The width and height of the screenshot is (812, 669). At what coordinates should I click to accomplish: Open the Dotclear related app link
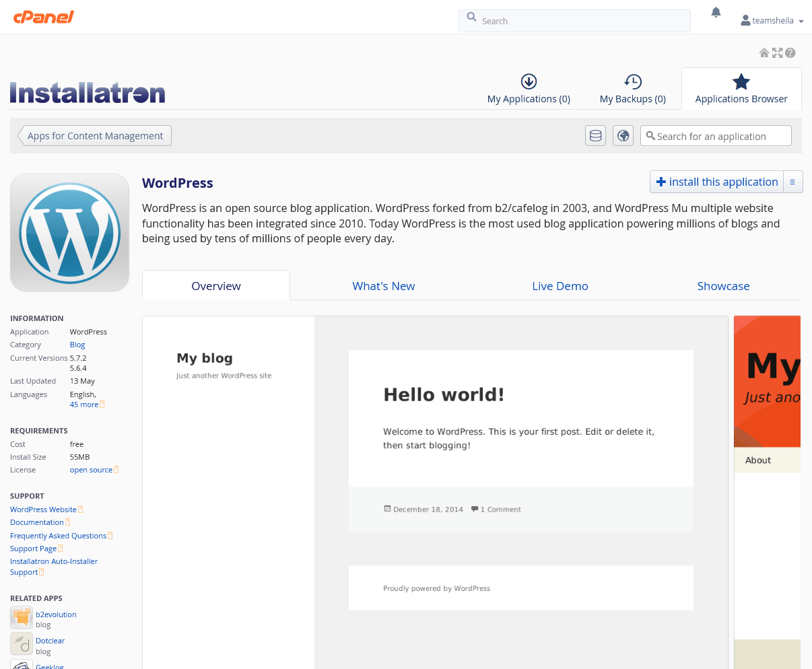50,641
